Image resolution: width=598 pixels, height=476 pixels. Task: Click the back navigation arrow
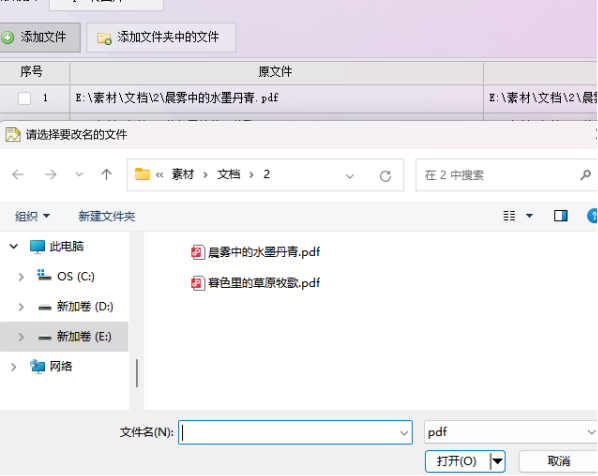[x=18, y=175]
